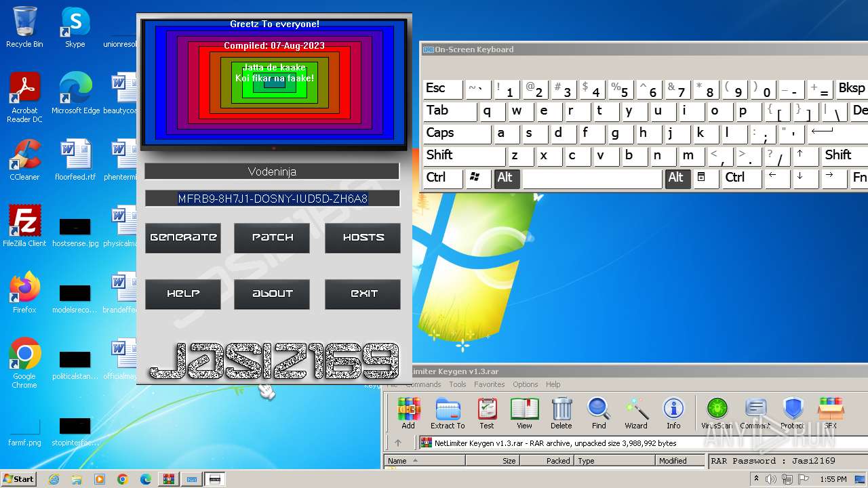Open Chrome from the taskbar
Image resolution: width=868 pixels, height=488 pixels.
123,479
